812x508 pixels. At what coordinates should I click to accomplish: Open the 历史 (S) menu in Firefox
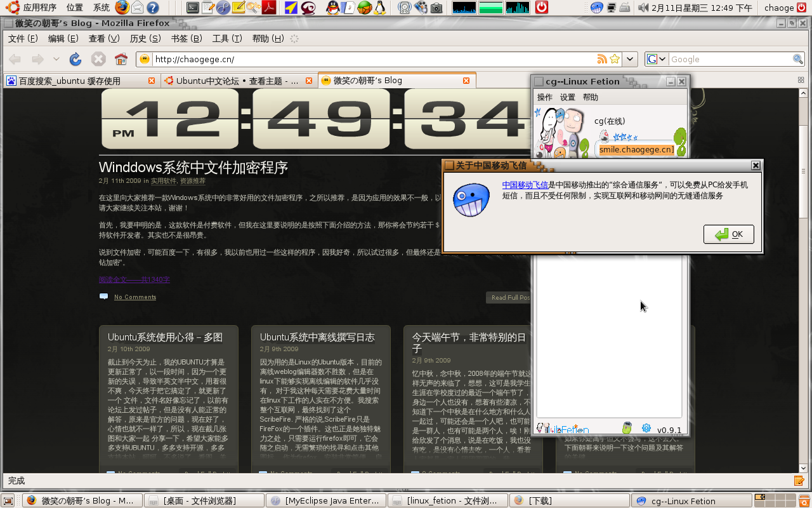pos(145,39)
